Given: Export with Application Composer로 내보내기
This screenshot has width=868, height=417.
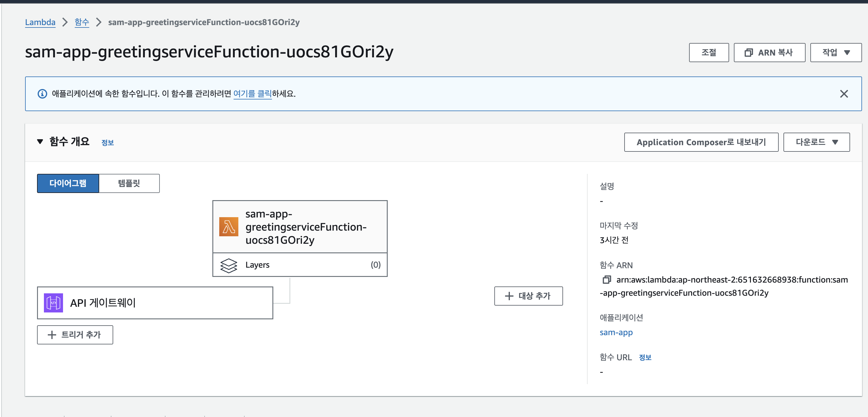Looking at the screenshot, I should click(x=701, y=142).
